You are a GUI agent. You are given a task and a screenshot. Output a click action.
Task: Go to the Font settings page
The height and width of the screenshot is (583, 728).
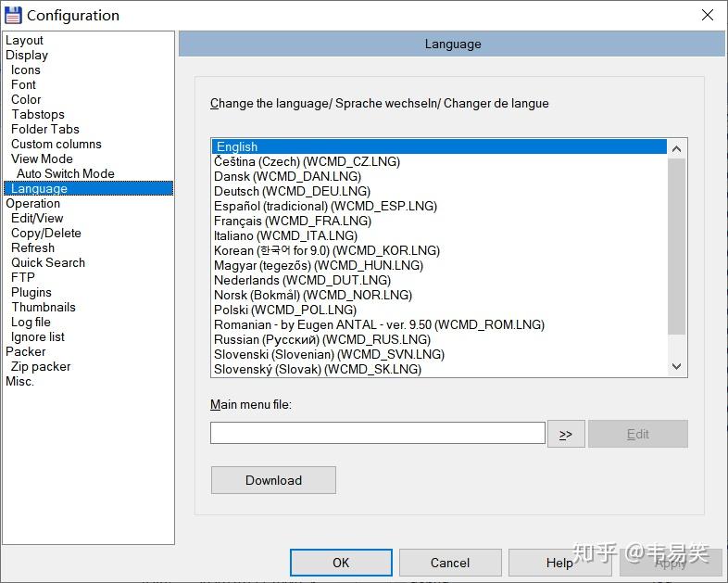[x=24, y=84]
